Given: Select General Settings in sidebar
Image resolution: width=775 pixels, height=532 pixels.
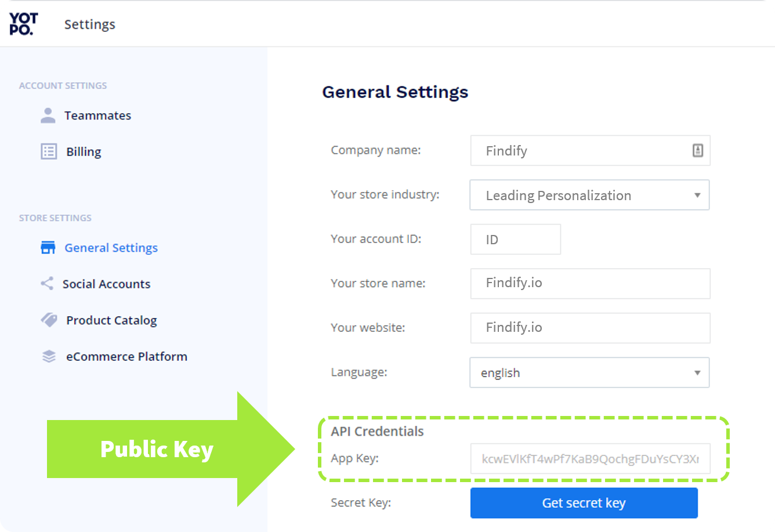Looking at the screenshot, I should 111,248.
